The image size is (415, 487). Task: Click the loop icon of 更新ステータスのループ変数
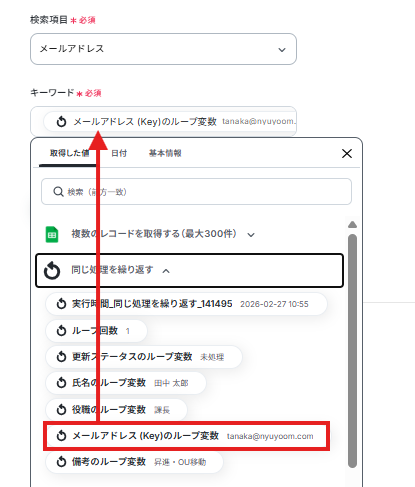[x=61, y=357]
